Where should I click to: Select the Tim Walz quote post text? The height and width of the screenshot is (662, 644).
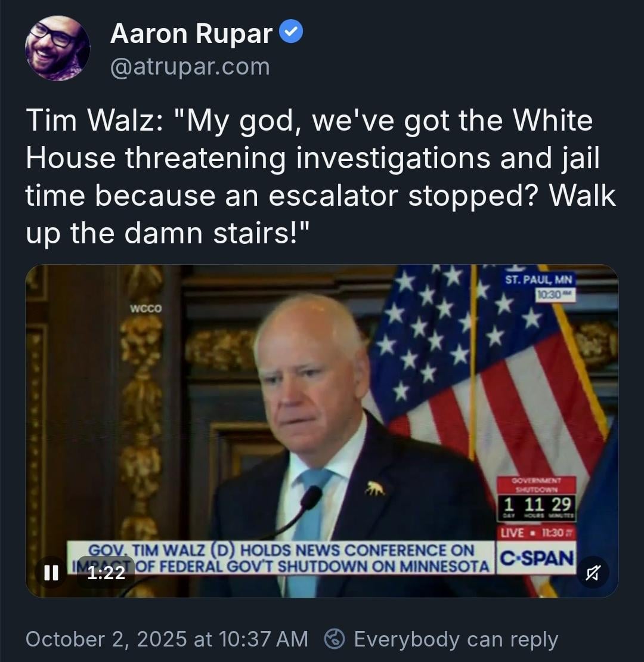pyautogui.click(x=321, y=177)
